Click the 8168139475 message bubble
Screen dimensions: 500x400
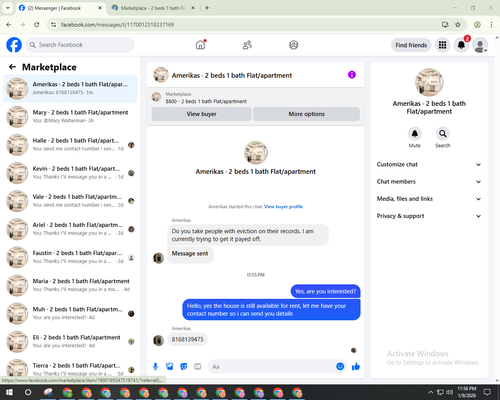(x=188, y=339)
